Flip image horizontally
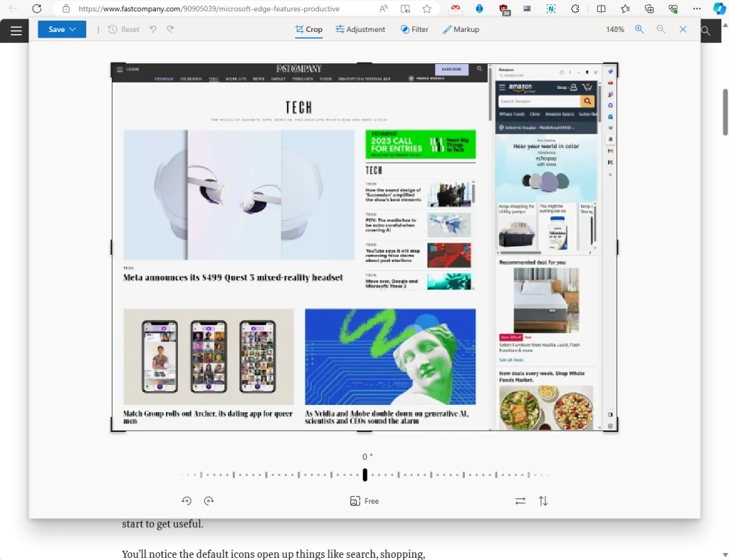Viewport: 729px width, 560px height. pyautogui.click(x=520, y=500)
